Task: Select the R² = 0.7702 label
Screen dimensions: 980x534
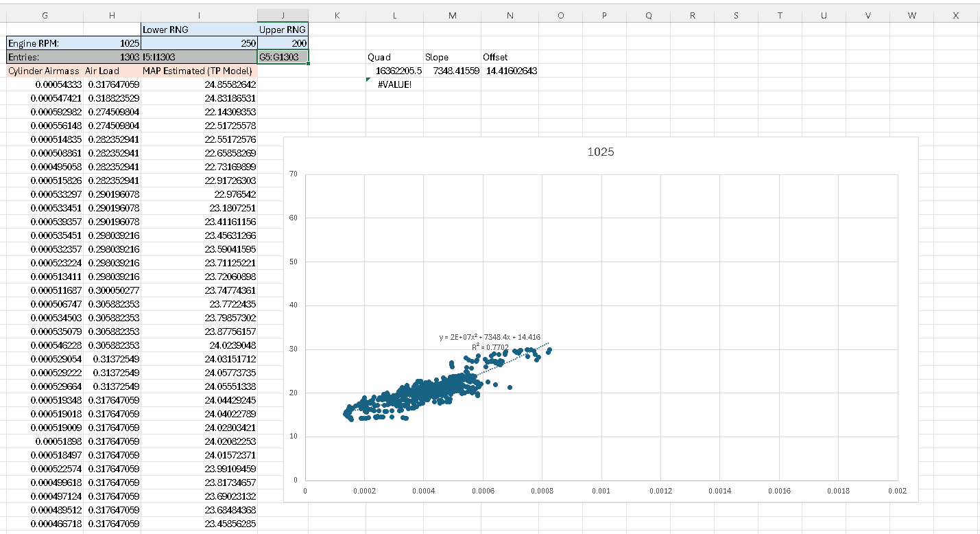Action: [490, 347]
